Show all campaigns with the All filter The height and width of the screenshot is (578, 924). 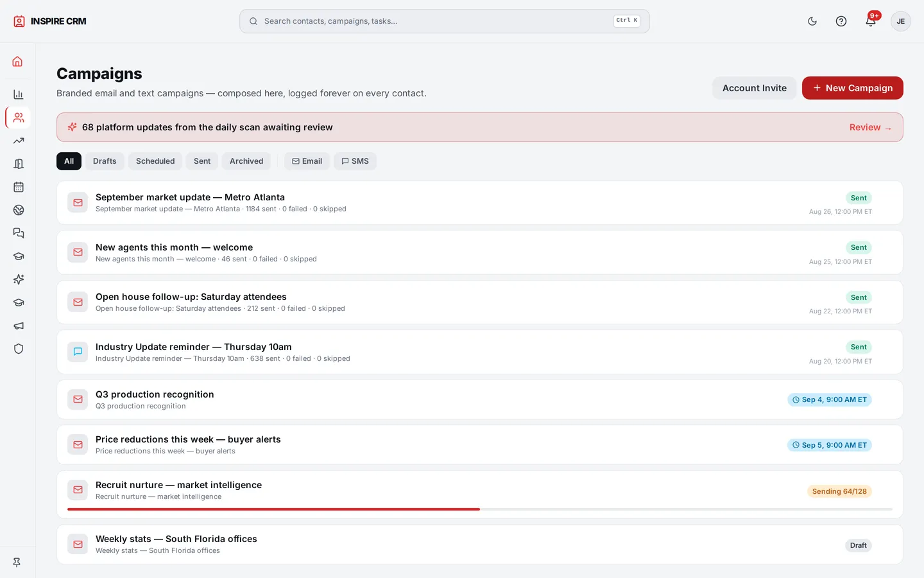point(69,161)
